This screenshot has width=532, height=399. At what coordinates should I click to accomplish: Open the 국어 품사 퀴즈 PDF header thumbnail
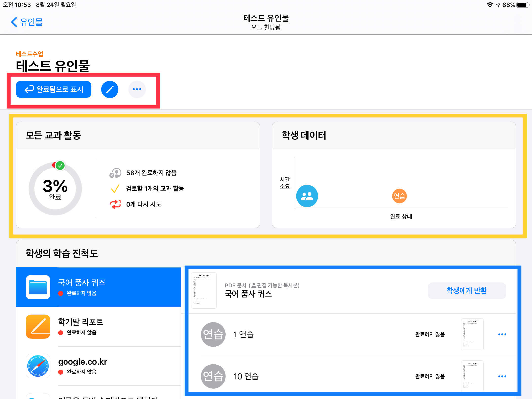click(204, 291)
